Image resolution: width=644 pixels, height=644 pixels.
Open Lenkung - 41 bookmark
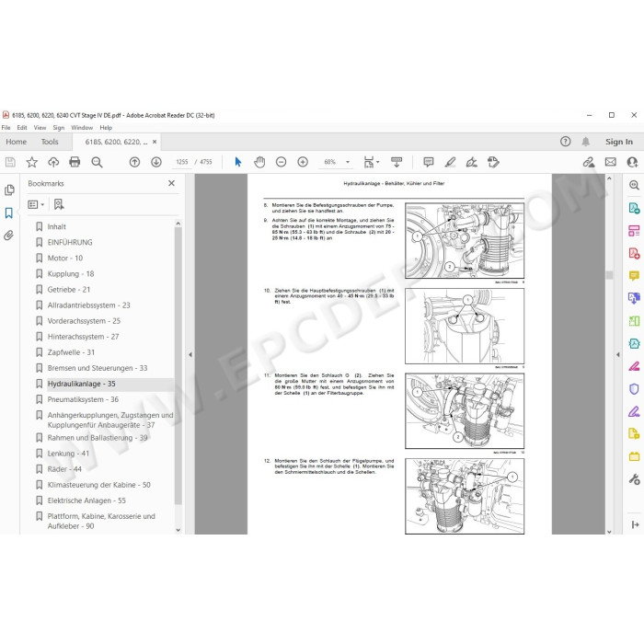click(x=68, y=454)
